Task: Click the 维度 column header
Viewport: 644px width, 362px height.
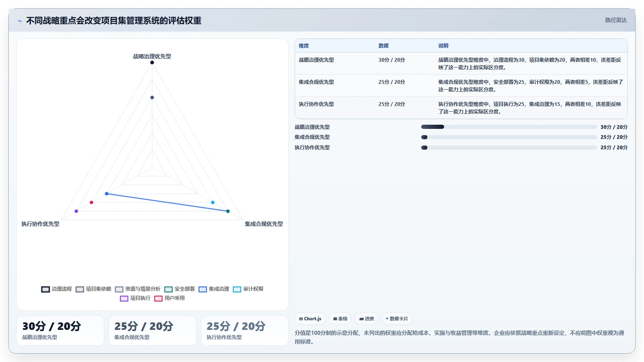Action: click(304, 46)
